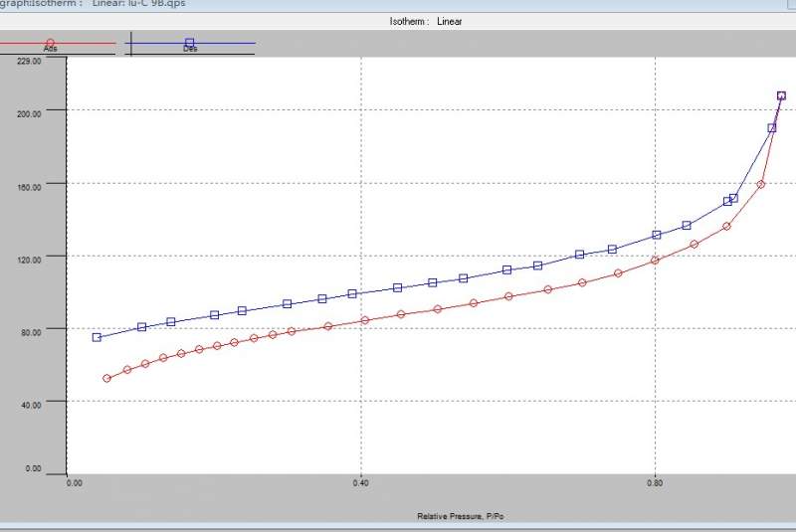Click the 229.00 y-axis maximum label
Viewport: 796px width, 532px height.
29,61
